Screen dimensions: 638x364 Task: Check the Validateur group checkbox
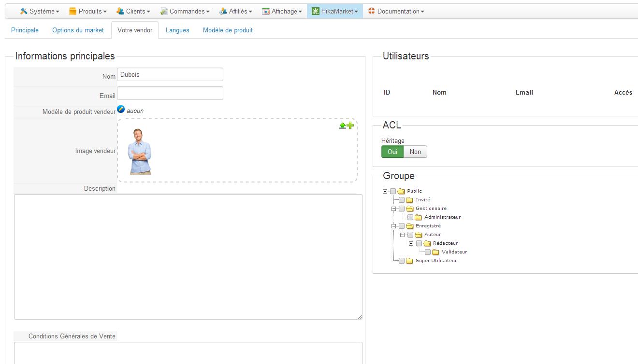click(428, 252)
